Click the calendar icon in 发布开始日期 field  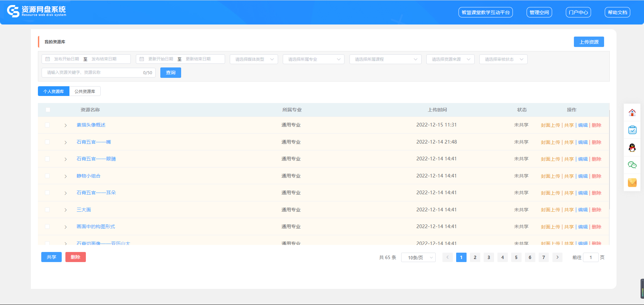point(48,59)
